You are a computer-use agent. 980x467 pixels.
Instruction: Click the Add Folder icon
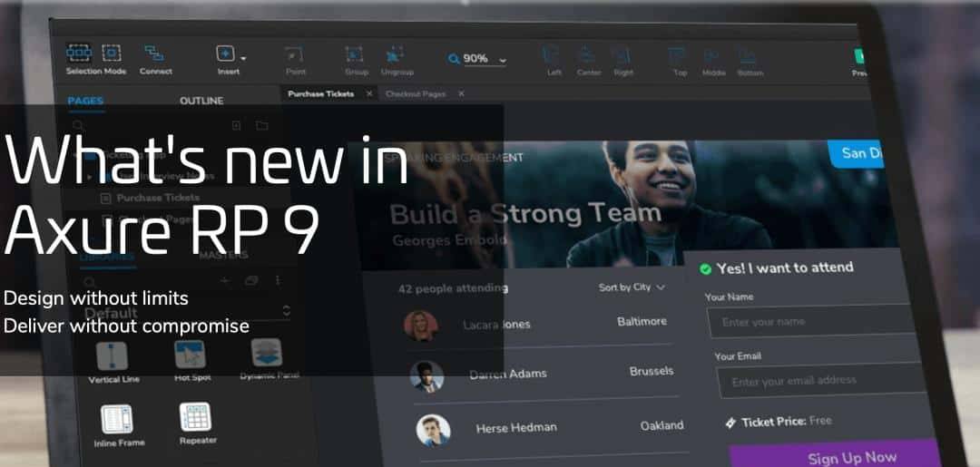click(x=262, y=125)
